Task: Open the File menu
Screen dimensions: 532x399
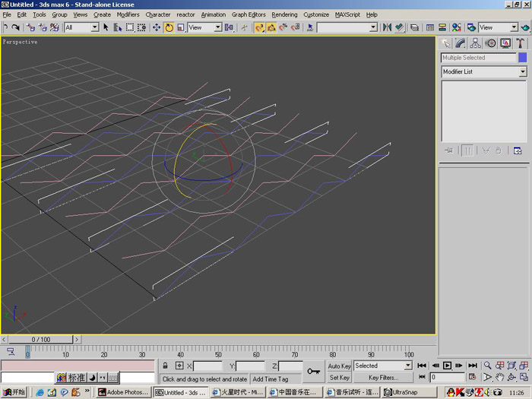Action: click(7, 14)
